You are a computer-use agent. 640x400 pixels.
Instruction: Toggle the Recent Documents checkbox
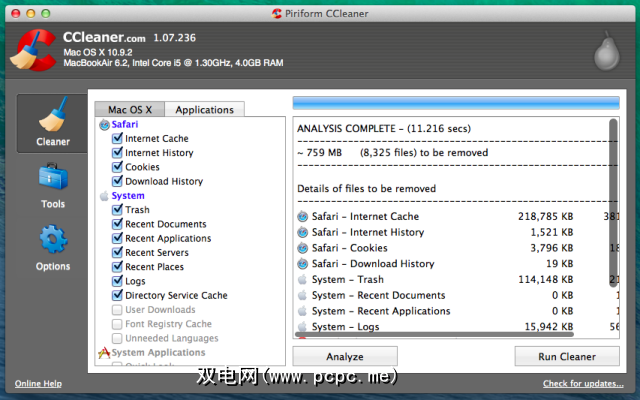tap(117, 224)
